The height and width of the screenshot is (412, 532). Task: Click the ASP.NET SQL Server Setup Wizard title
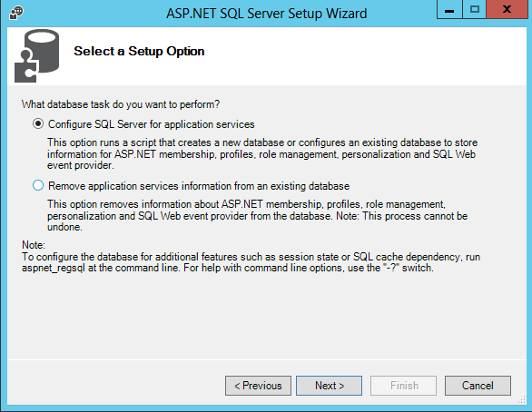pyautogui.click(x=266, y=14)
